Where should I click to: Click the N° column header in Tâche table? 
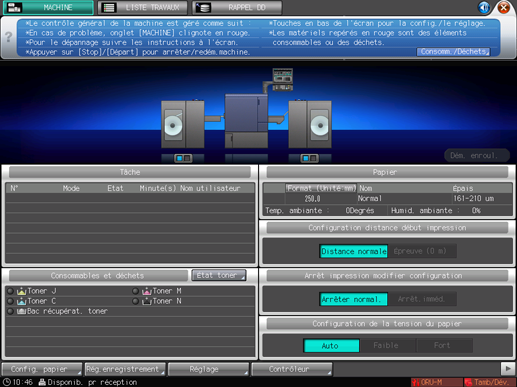click(14, 188)
